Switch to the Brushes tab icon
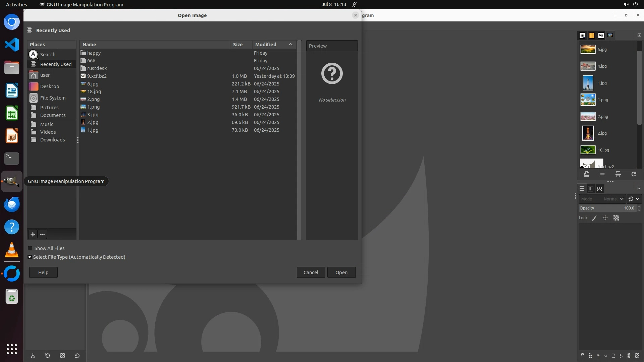Image resolution: width=644 pixels, height=362 pixels. point(582,35)
